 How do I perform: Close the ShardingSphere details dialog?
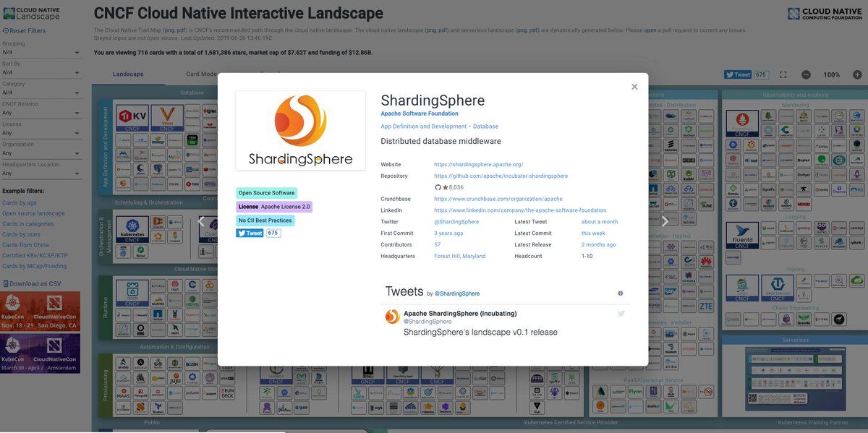pyautogui.click(x=634, y=87)
